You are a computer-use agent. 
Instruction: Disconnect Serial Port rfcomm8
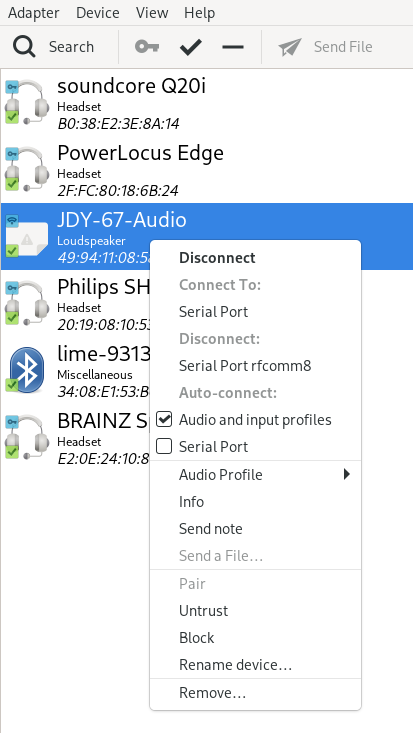coord(245,366)
